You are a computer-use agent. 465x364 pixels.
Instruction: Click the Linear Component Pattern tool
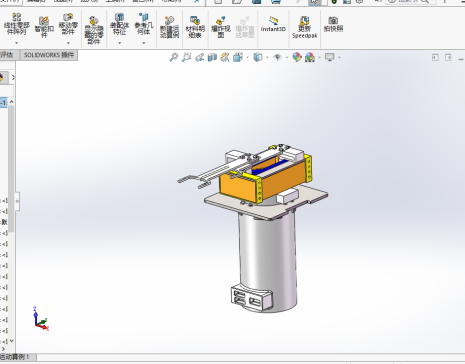[x=17, y=24]
